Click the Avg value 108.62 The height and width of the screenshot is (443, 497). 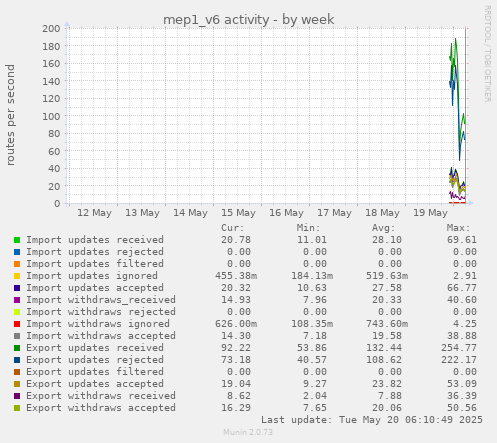(384, 360)
